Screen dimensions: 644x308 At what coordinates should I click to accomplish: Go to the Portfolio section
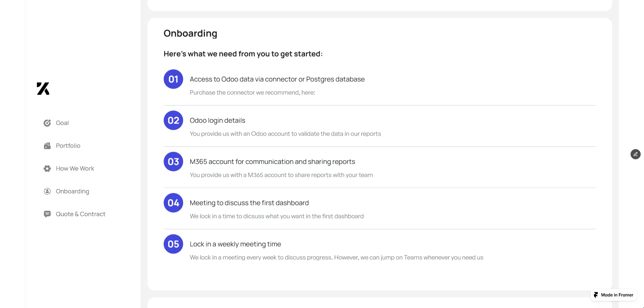pyautogui.click(x=68, y=146)
